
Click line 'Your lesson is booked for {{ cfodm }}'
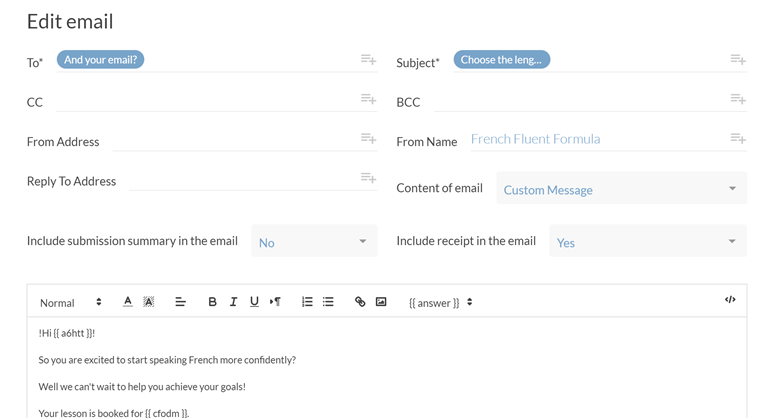[x=114, y=413]
